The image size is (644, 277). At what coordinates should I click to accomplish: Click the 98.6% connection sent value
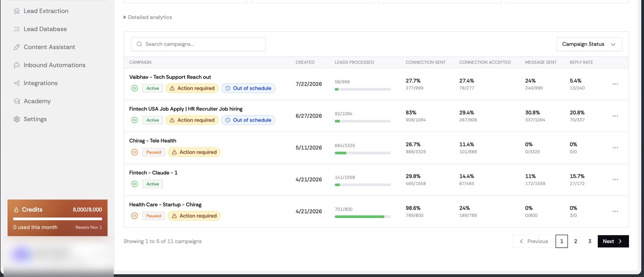pyautogui.click(x=413, y=208)
